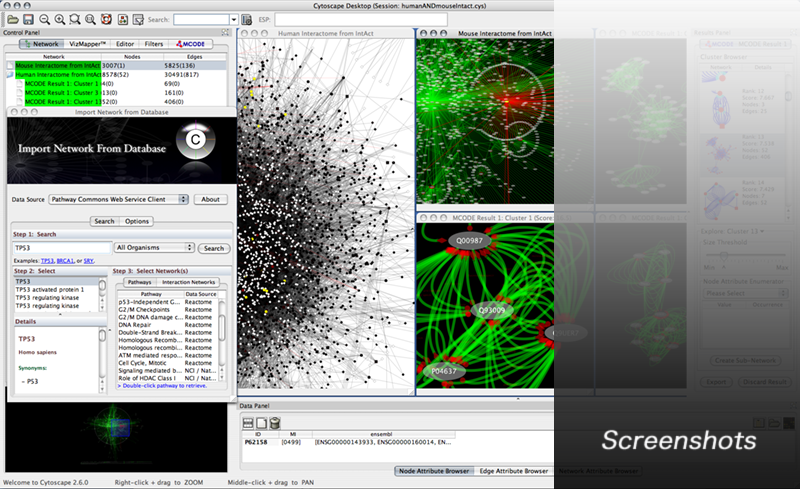Select 'Mouse Interactome from IntAct' network row
This screenshot has height=489, width=800.
(x=116, y=65)
